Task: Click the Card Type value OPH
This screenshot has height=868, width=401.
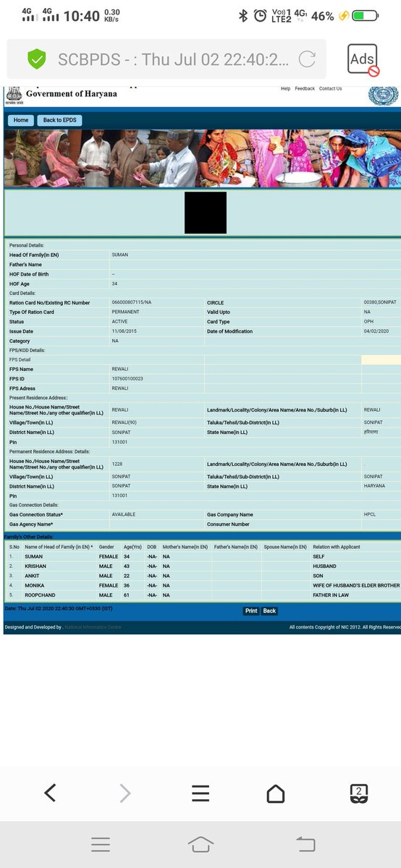Action: [369, 321]
